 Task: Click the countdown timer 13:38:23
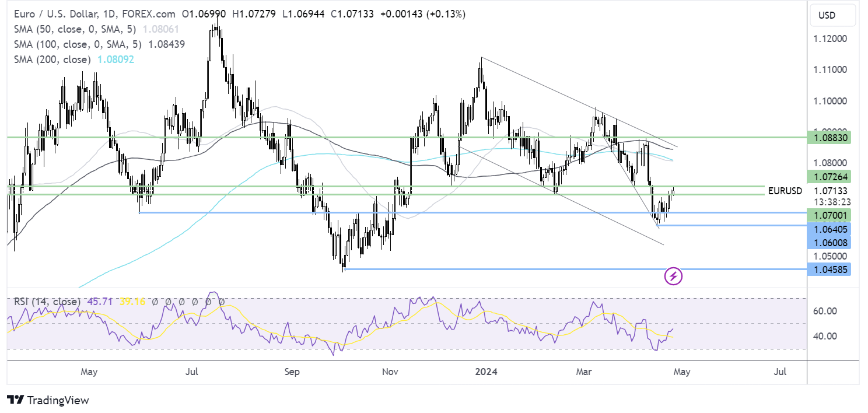click(832, 201)
